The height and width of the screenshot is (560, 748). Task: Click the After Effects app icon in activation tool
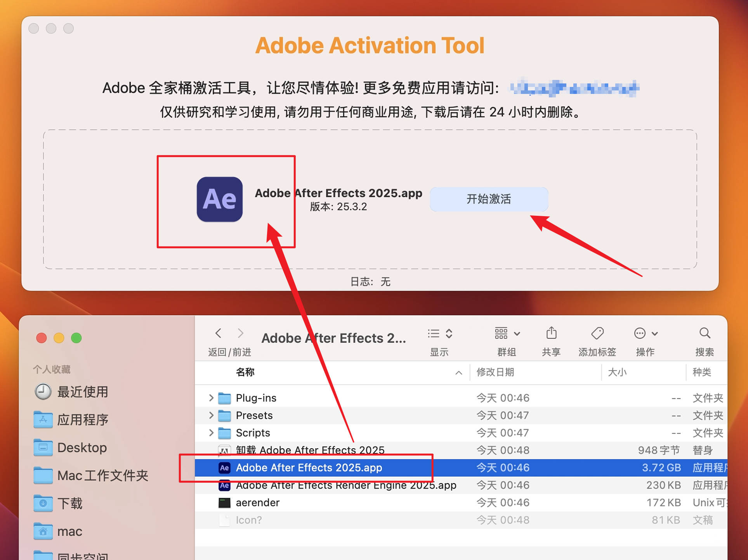tap(220, 199)
